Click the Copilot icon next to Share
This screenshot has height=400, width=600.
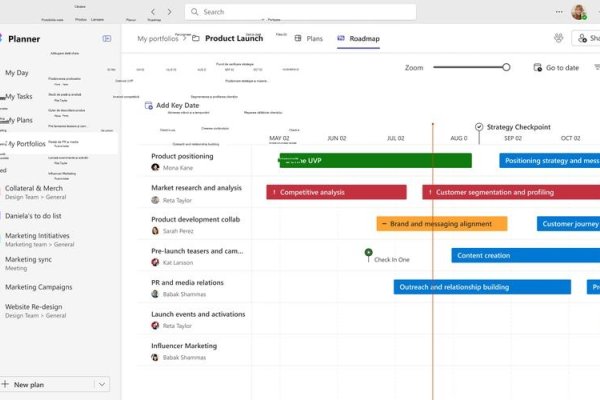[x=558, y=38]
